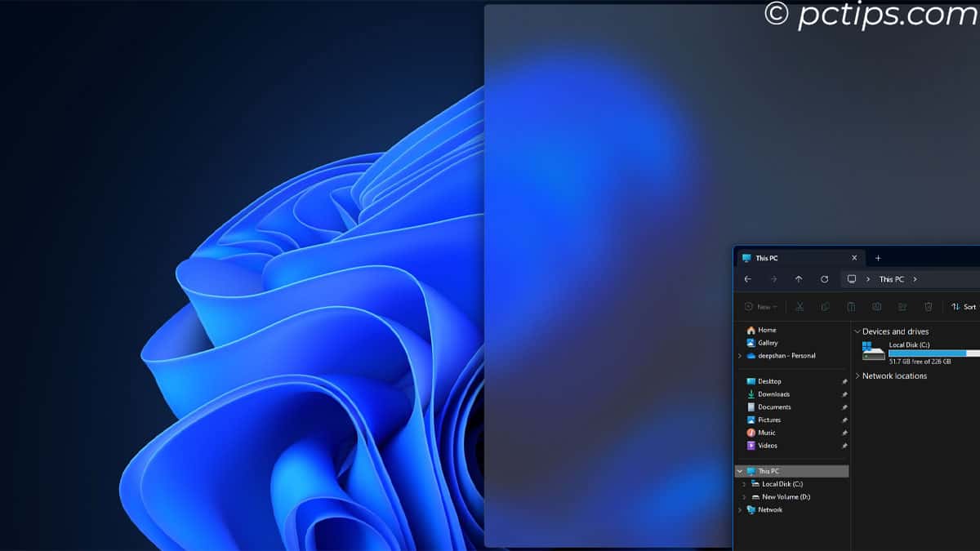980x551 pixels.
Task: Navigate up one folder level
Action: [x=798, y=278]
